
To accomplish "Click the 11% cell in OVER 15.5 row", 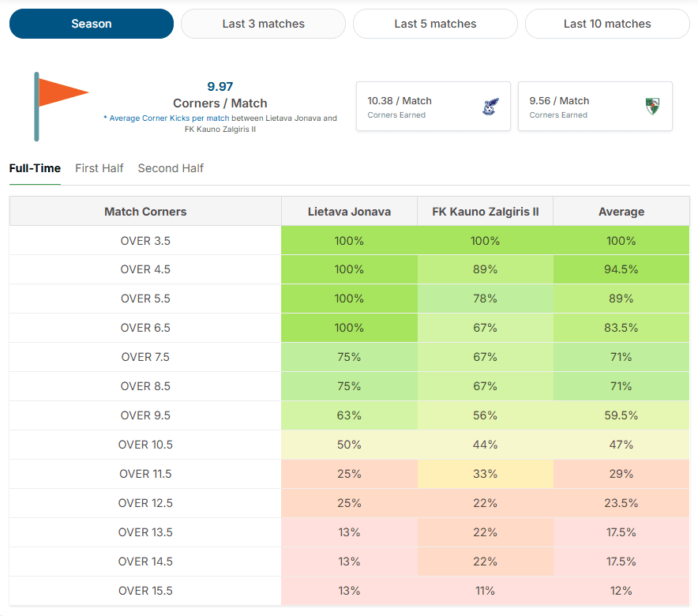I will (486, 591).
